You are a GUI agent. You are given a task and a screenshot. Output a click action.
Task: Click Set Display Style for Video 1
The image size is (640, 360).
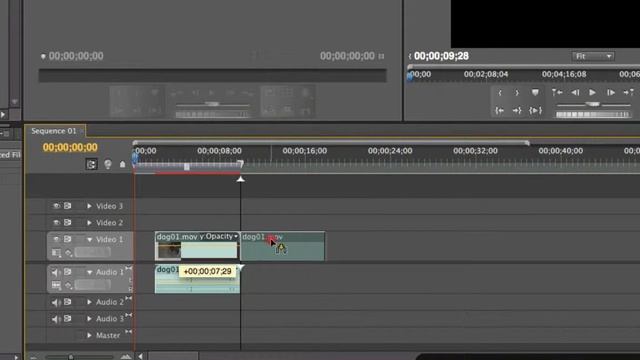56,253
